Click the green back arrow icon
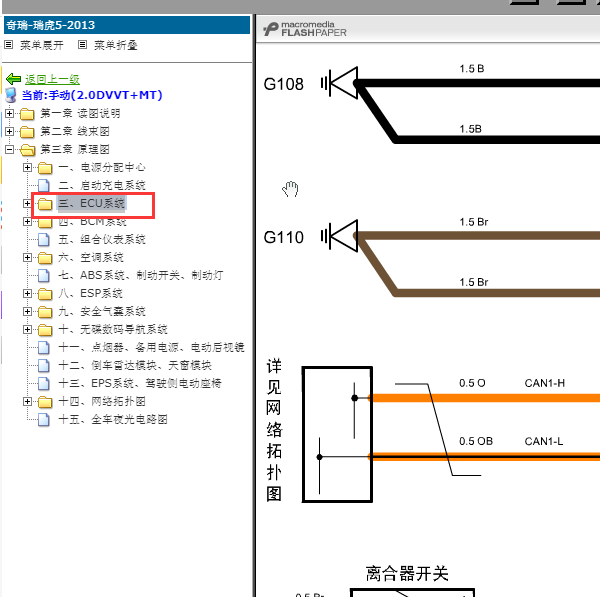The image size is (600, 597). (13, 79)
